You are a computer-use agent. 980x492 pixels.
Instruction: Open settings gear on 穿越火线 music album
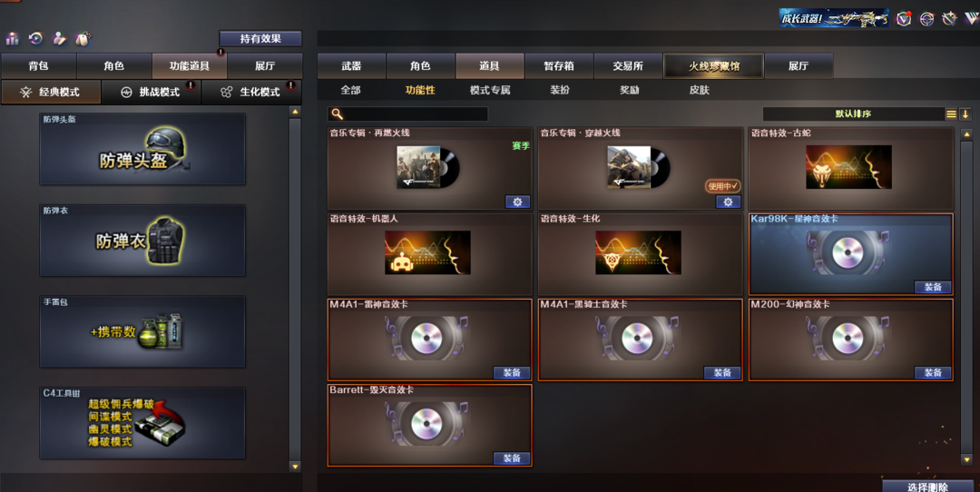pos(728,202)
